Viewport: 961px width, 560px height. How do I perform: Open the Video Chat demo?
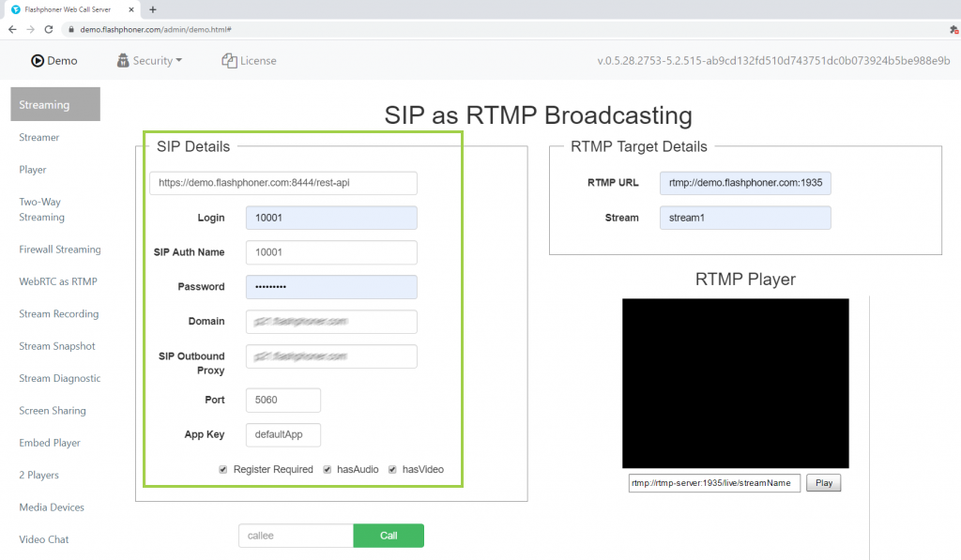(x=44, y=539)
